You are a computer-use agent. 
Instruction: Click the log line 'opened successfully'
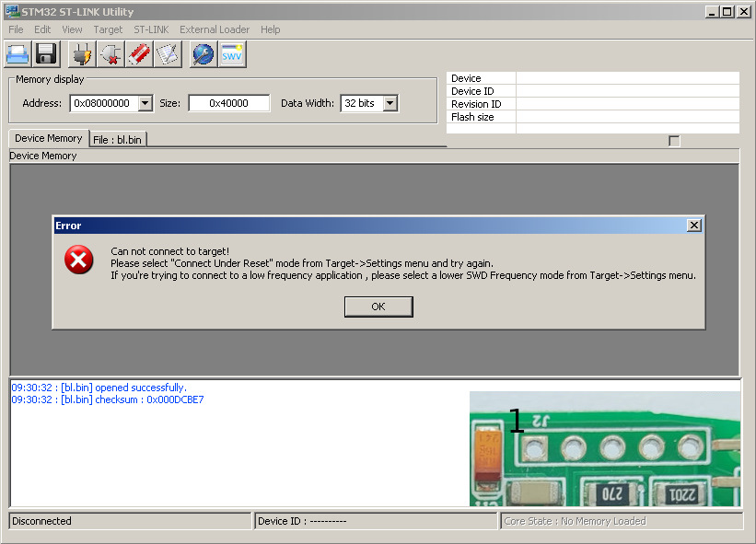point(99,388)
